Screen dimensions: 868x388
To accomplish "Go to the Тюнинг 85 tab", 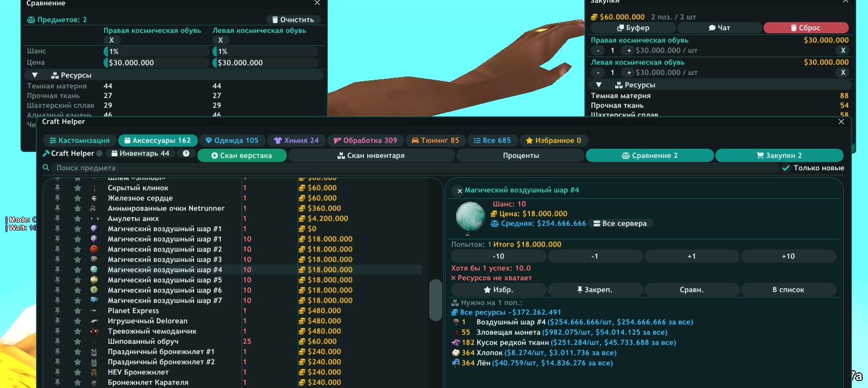I will tap(436, 141).
